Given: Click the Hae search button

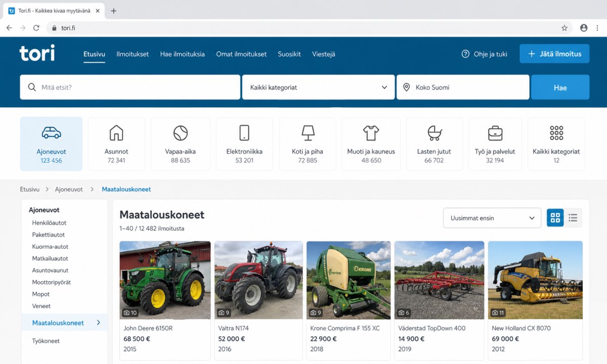Looking at the screenshot, I should pyautogui.click(x=560, y=87).
